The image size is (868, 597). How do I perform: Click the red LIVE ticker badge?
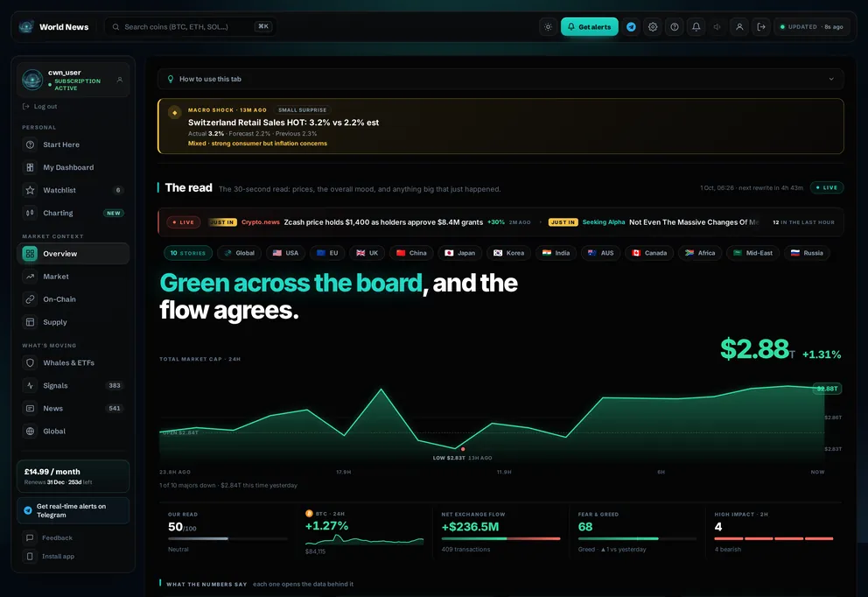point(183,222)
